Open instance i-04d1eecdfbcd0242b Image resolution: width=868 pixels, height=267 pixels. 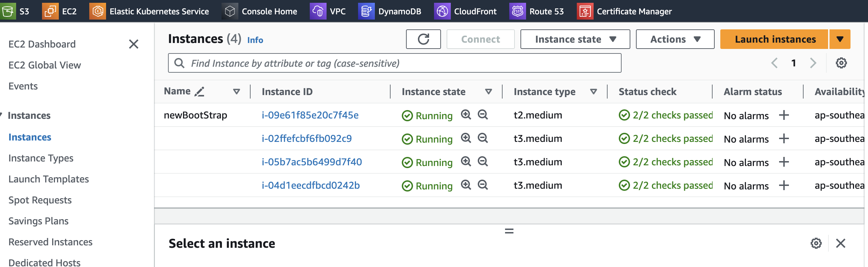311,185
